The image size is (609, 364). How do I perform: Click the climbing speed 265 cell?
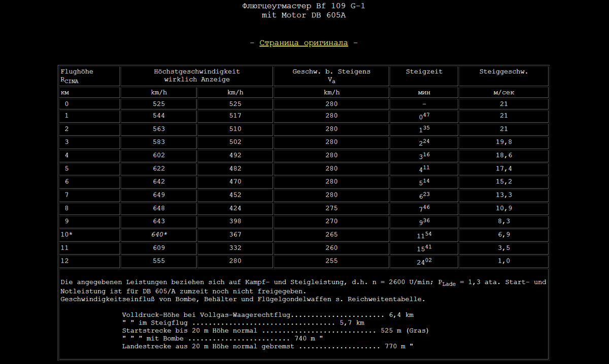point(331,235)
